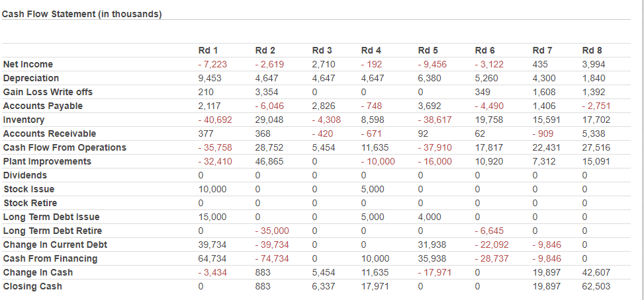Select Cash From Financing value '- 28,737'

[492, 258]
